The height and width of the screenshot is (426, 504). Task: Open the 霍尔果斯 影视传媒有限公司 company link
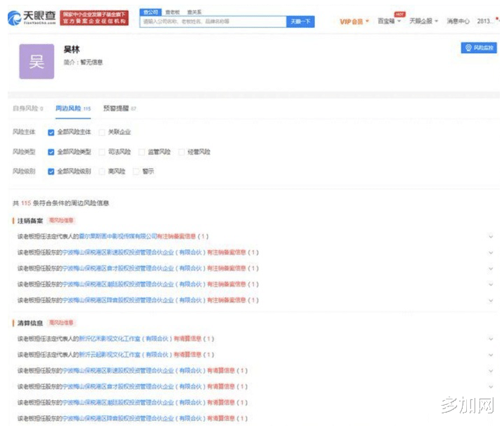(118, 237)
